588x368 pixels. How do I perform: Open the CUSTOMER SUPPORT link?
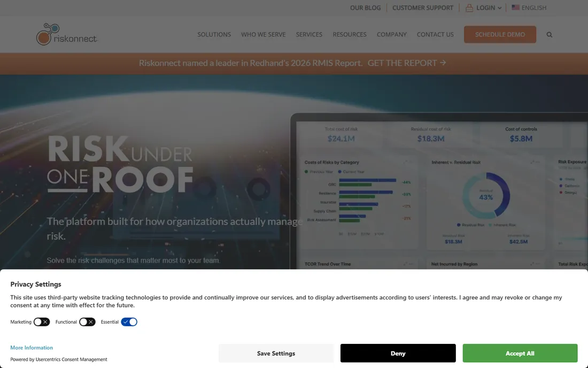[x=423, y=7]
